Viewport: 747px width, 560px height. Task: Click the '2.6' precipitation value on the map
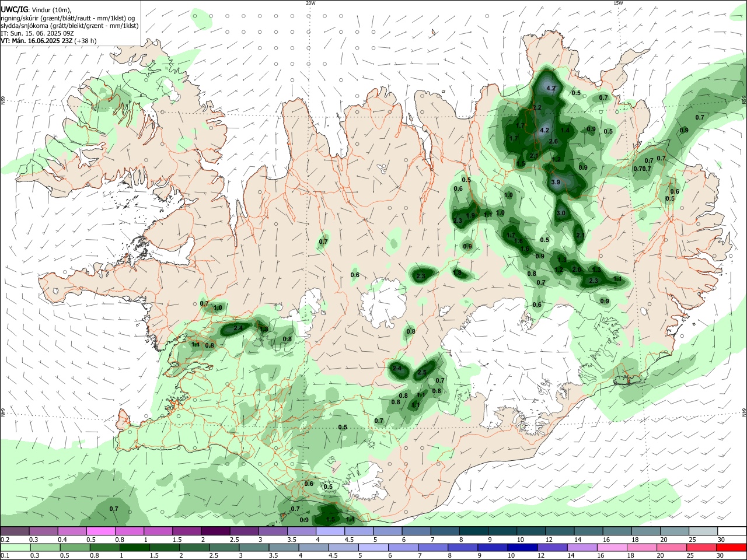554,141
